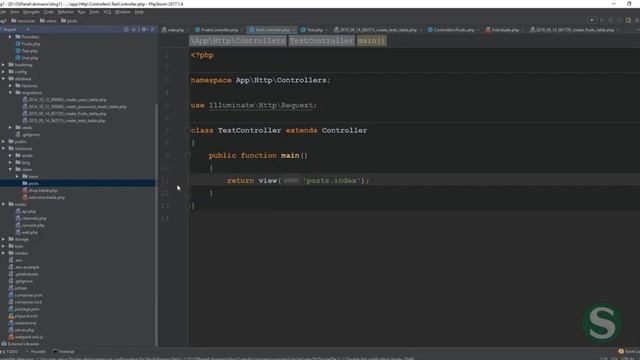Expand the vendor folder
The width and height of the screenshot is (640, 360).
[x=3, y=253]
